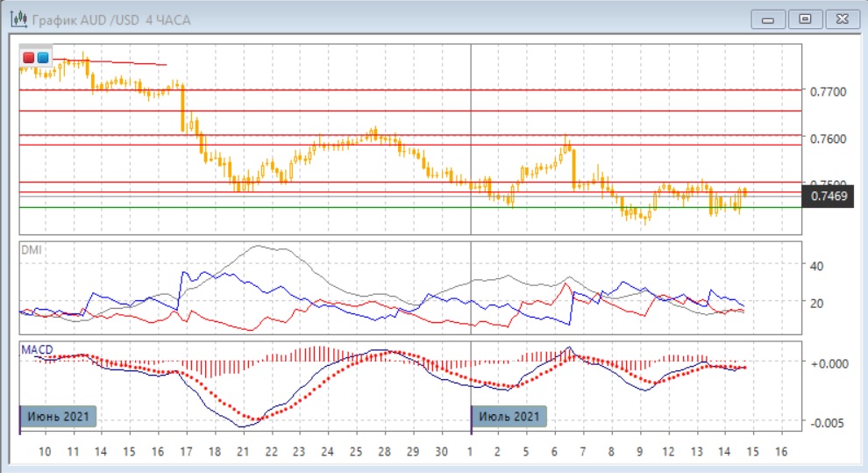The image size is (868, 473).
Task: Click the blue square button on chart
Action: tap(42, 58)
